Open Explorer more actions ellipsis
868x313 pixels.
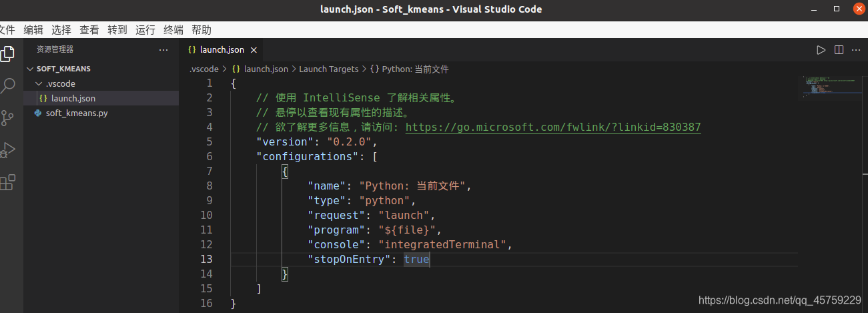(163, 49)
